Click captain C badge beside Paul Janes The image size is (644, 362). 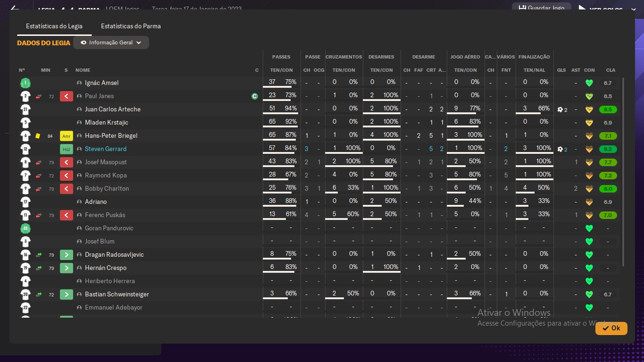point(255,96)
